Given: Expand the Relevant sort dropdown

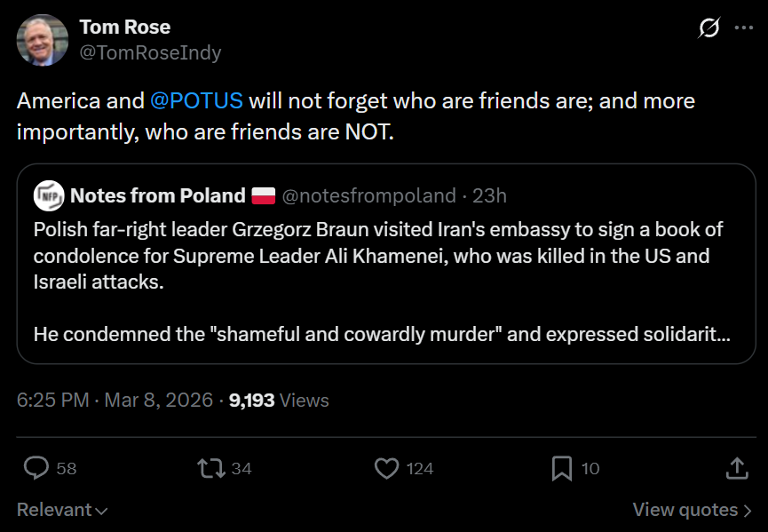Looking at the screenshot, I should coord(62,510).
